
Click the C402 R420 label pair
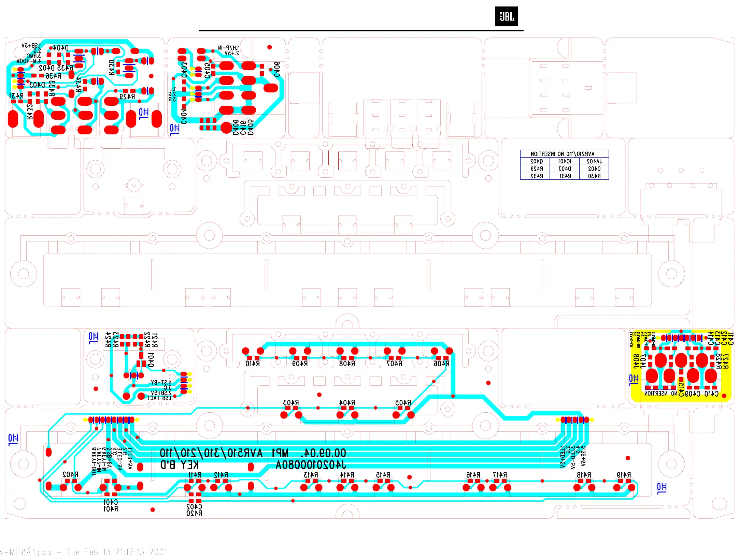tap(194, 510)
